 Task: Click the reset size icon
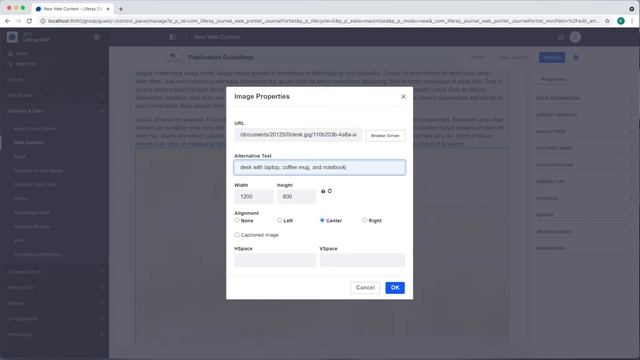coord(330,191)
